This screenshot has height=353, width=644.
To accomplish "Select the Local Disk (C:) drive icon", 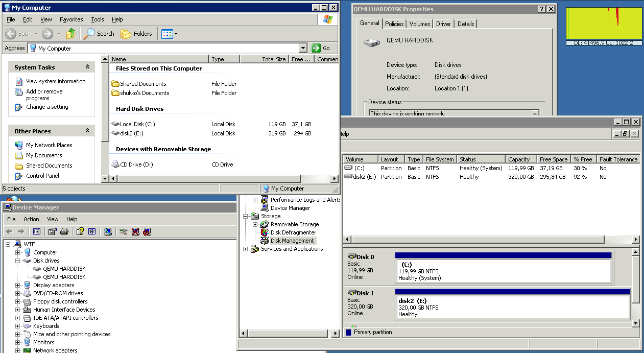I will (115, 124).
